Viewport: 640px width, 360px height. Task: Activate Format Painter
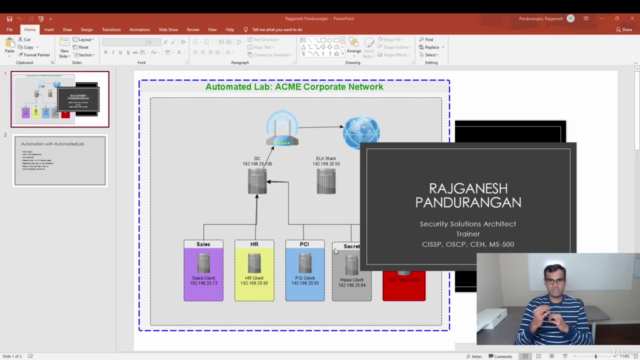34,55
